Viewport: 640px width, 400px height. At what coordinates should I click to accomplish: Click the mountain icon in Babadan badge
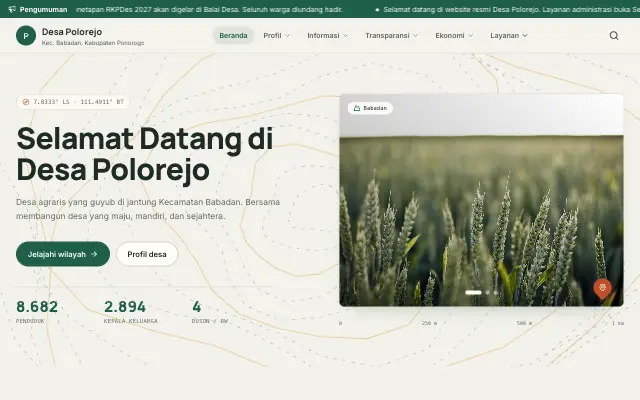[357, 108]
